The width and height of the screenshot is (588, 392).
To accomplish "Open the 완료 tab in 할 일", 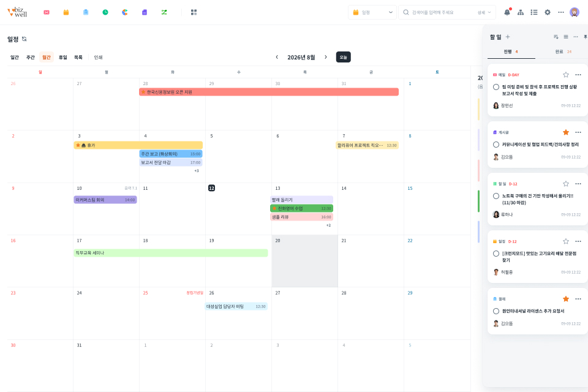I will click(x=563, y=52).
